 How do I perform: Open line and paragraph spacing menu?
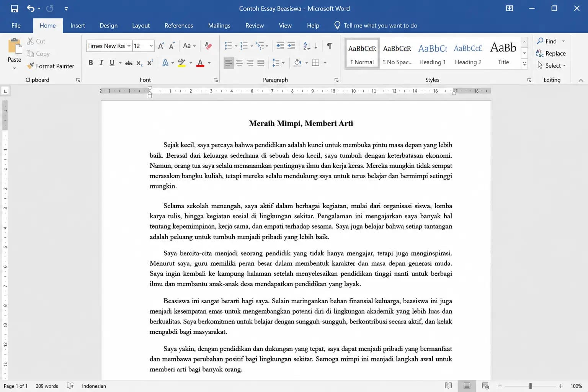(278, 63)
